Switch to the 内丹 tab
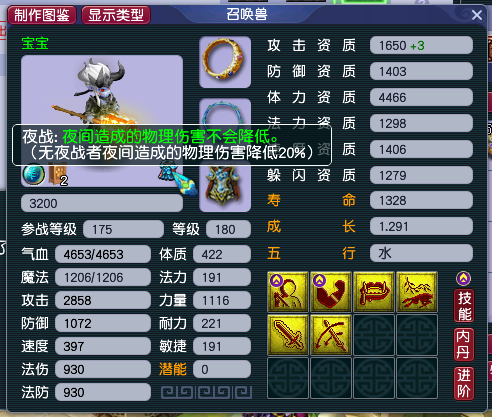 [x=464, y=345]
